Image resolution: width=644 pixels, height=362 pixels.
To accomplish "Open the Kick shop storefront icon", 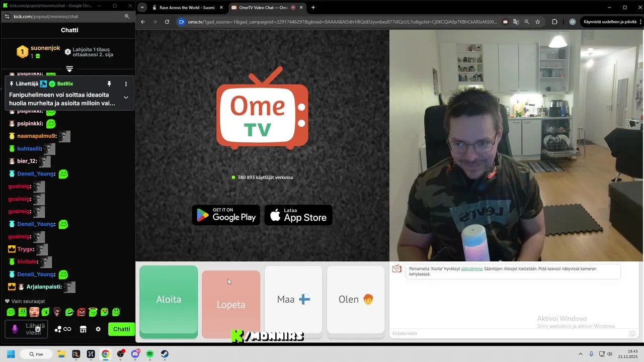I will [x=83, y=329].
